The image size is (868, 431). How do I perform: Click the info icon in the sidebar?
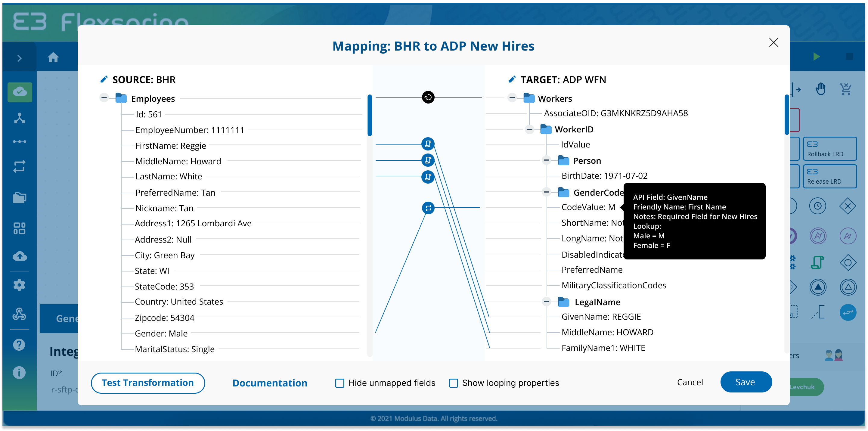(19, 372)
